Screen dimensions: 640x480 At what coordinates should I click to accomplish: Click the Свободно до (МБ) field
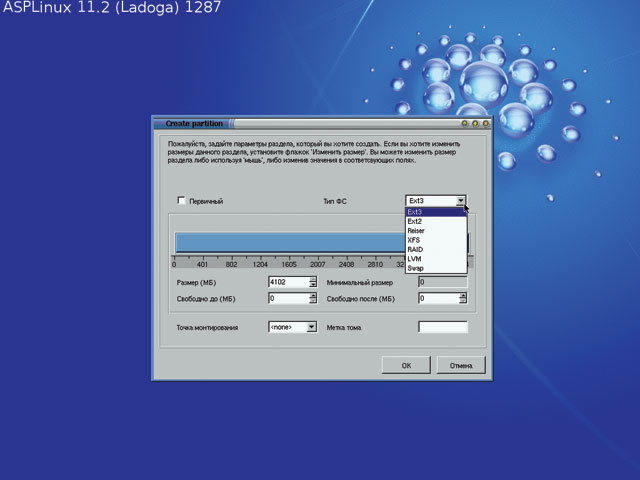point(289,298)
